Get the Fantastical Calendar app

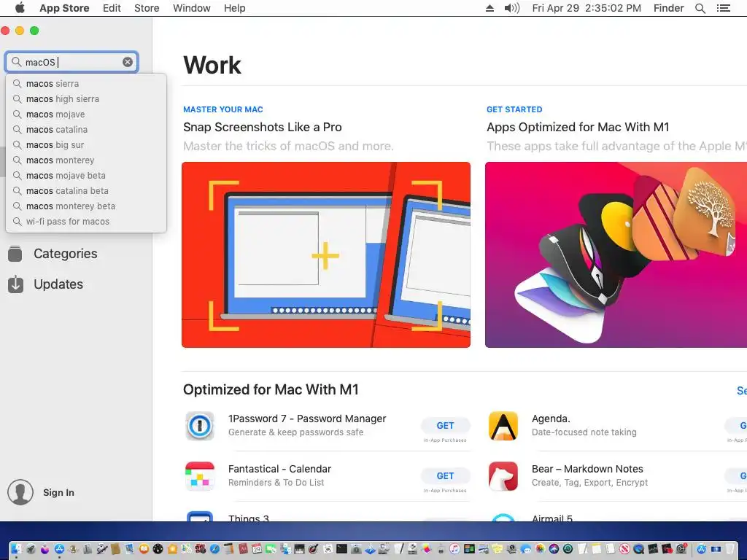pyautogui.click(x=446, y=475)
